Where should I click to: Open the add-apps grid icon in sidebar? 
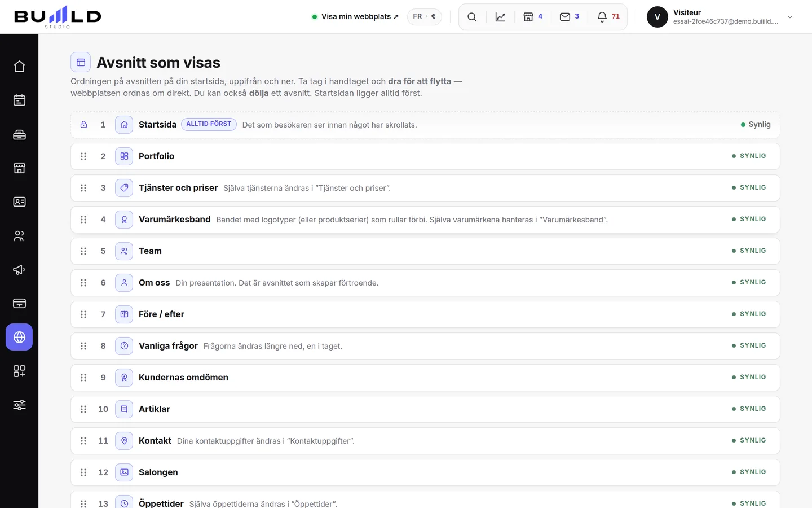[x=19, y=371]
